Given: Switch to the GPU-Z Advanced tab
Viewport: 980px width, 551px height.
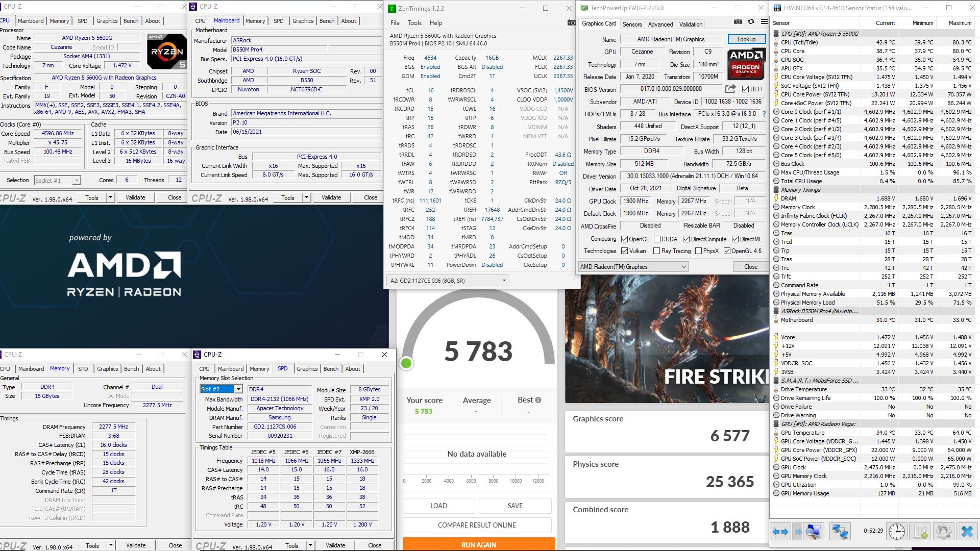Looking at the screenshot, I should click(660, 24).
